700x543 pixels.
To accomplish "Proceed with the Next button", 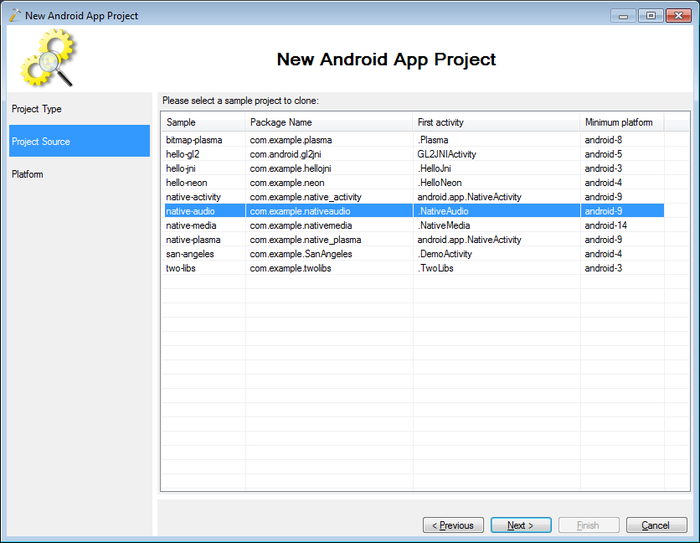I will 521,525.
